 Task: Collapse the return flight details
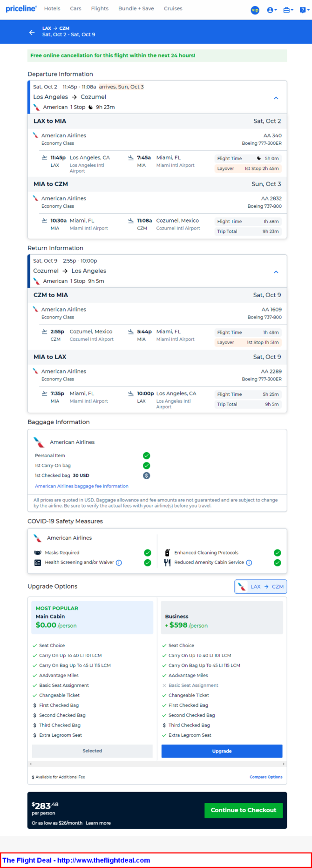tap(276, 271)
